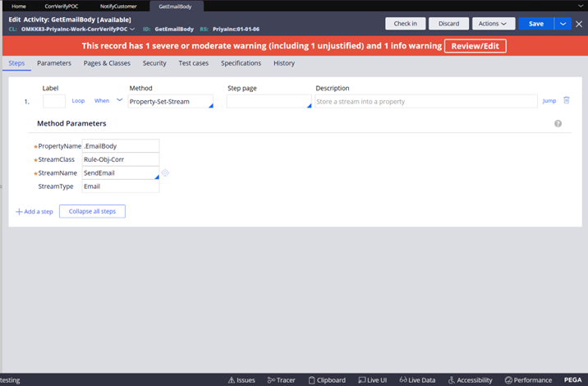
Task: Open the Steps tab
Action: pos(16,63)
